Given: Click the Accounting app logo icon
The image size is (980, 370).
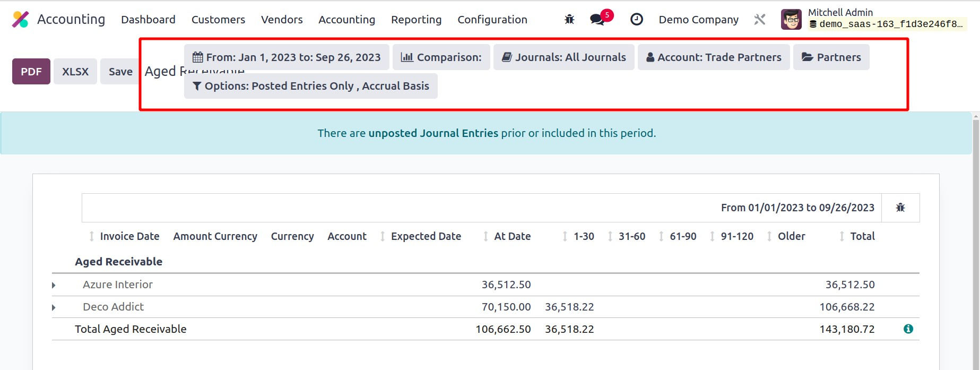Looking at the screenshot, I should coord(21,20).
